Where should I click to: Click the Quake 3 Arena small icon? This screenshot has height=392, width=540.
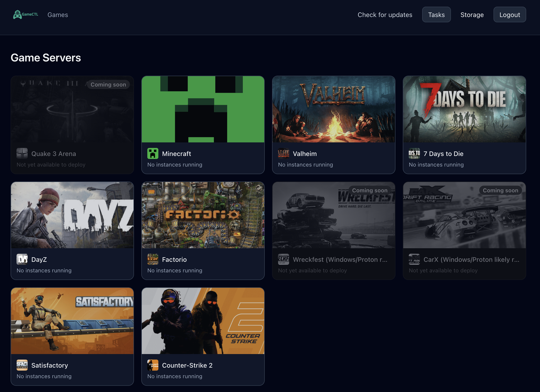pyautogui.click(x=22, y=153)
